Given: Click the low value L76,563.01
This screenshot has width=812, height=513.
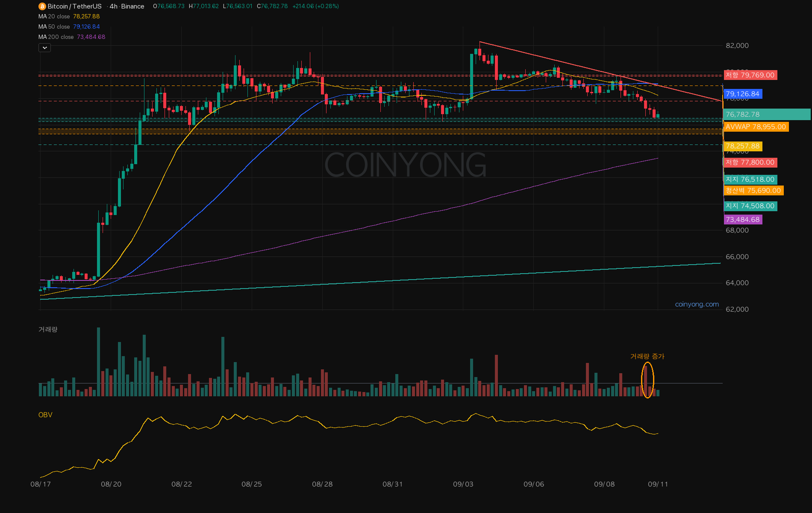Looking at the screenshot, I should (238, 6).
